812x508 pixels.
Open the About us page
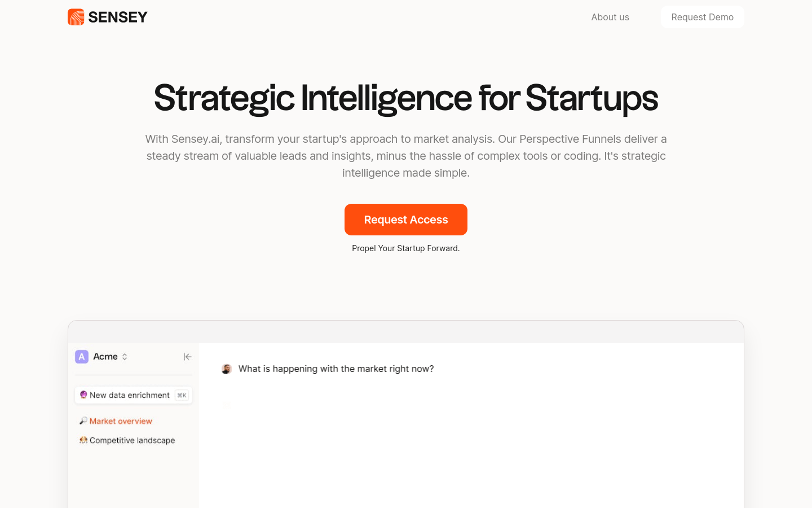(610, 17)
